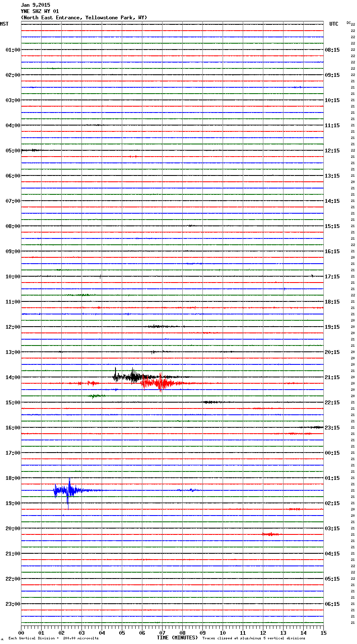This screenshot has height=644, width=357.
Task: Select the '18:00' MST hour label
Action: [13, 478]
